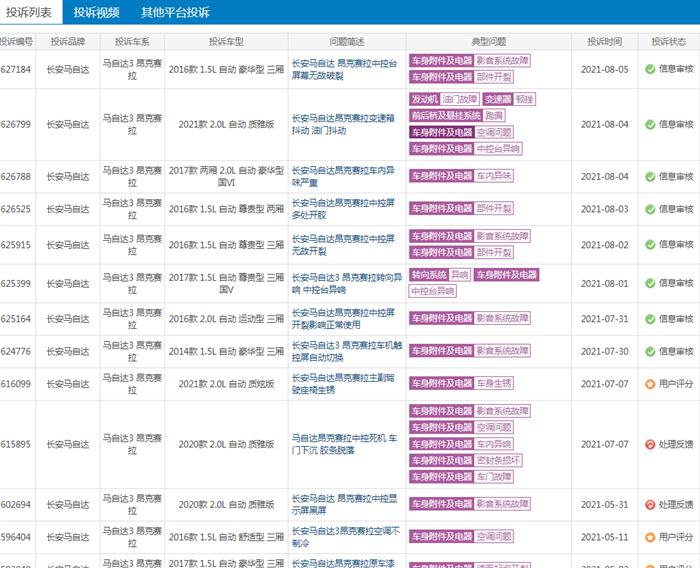Click complaint number 615895
The height and width of the screenshot is (568, 700).
pyautogui.click(x=16, y=445)
